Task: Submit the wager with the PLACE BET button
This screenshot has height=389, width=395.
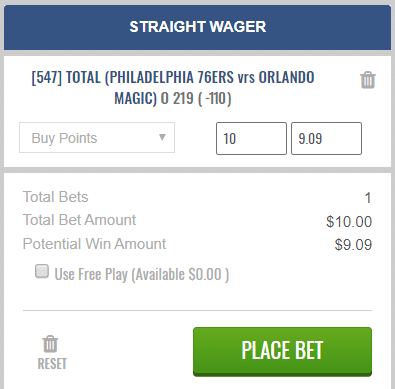Action: coord(282,352)
